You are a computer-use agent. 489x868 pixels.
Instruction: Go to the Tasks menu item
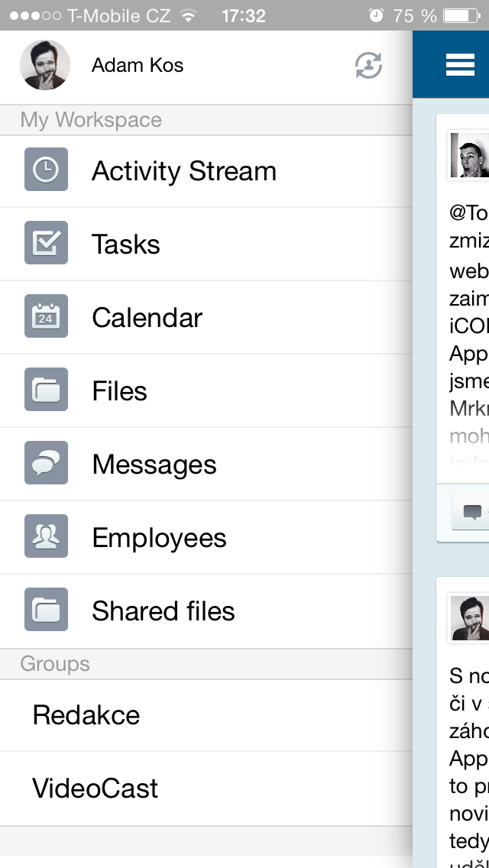tap(126, 245)
